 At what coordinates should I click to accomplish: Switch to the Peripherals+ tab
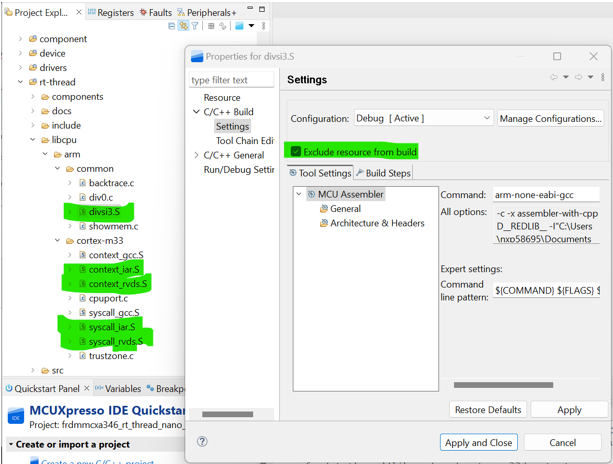click(207, 13)
